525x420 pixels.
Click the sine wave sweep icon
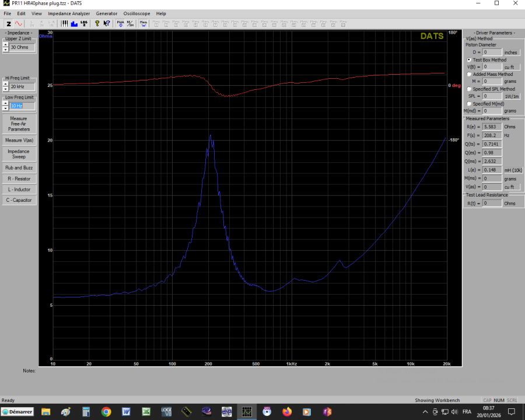coord(19,23)
